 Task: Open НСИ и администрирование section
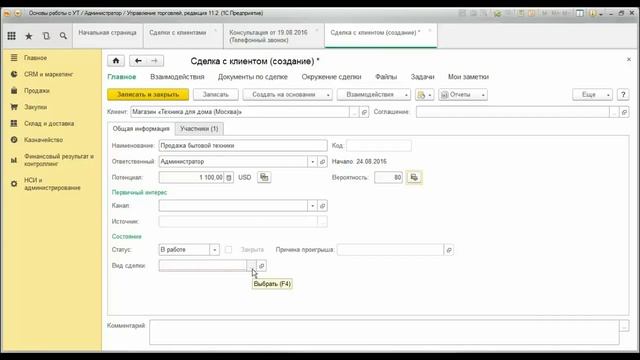coord(52,184)
